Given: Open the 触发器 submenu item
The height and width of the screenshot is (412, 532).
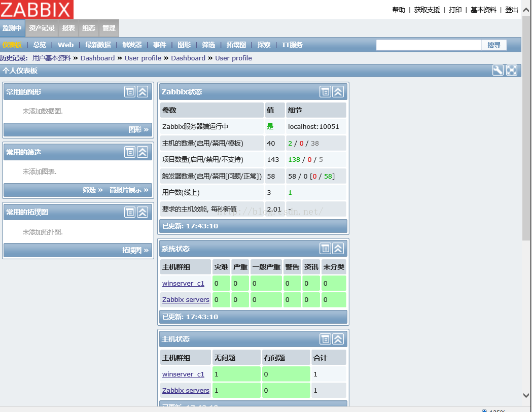Looking at the screenshot, I should coord(132,45).
